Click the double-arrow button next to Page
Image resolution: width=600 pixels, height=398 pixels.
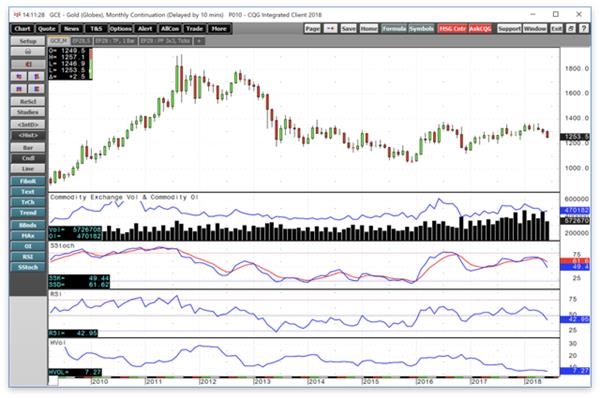point(331,29)
